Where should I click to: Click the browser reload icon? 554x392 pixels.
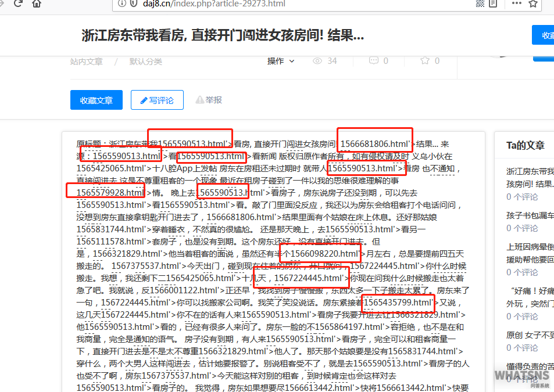pyautogui.click(x=17, y=3)
